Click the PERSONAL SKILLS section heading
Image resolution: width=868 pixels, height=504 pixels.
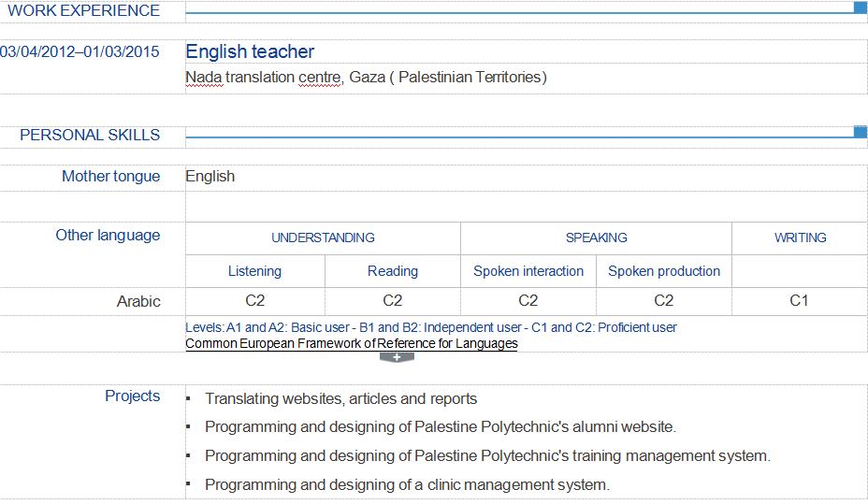click(90, 135)
